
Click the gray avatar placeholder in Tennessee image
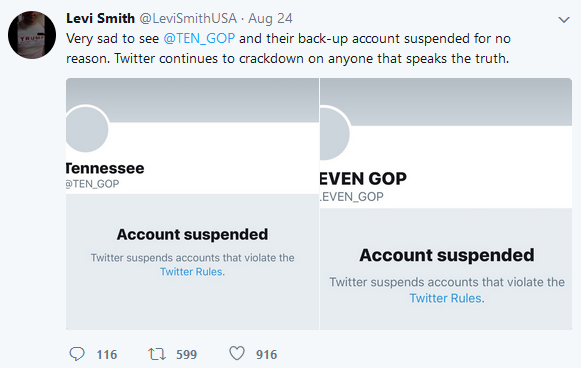pyautogui.click(x=86, y=129)
